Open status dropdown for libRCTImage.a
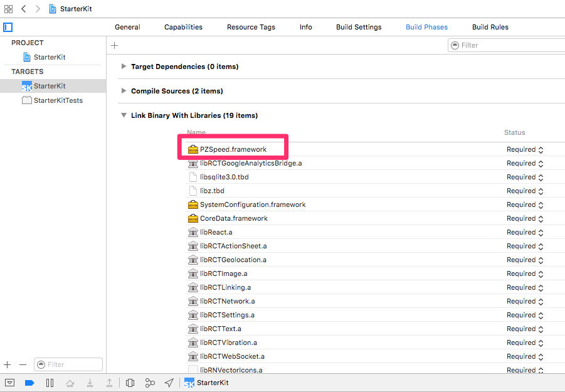Viewport: 565px width, 392px height. (x=525, y=273)
